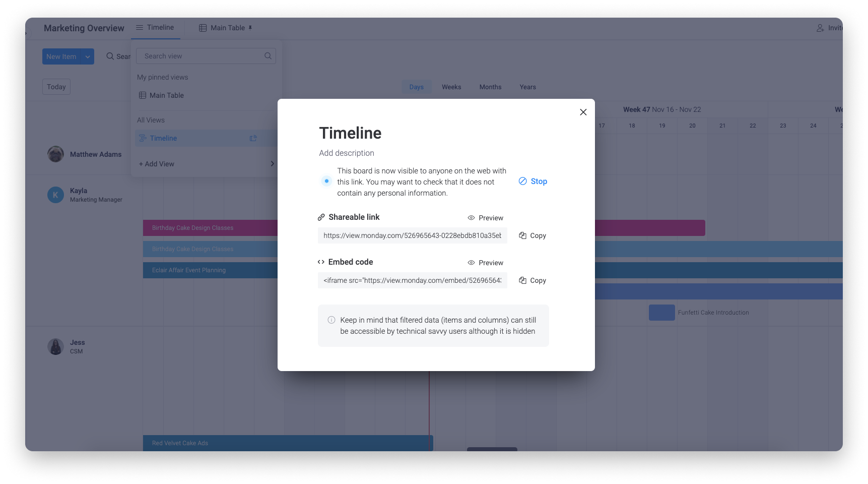Click the magnifier icon in Search view
This screenshot has width=868, height=484.
pos(268,56)
